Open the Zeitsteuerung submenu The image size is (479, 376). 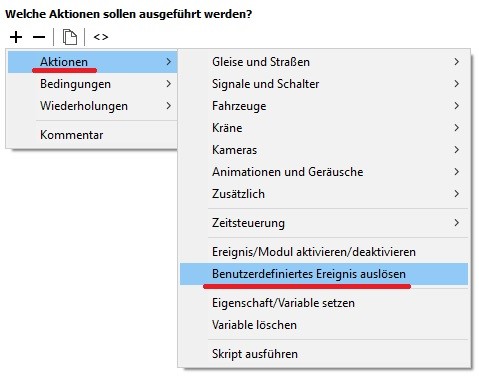324,223
